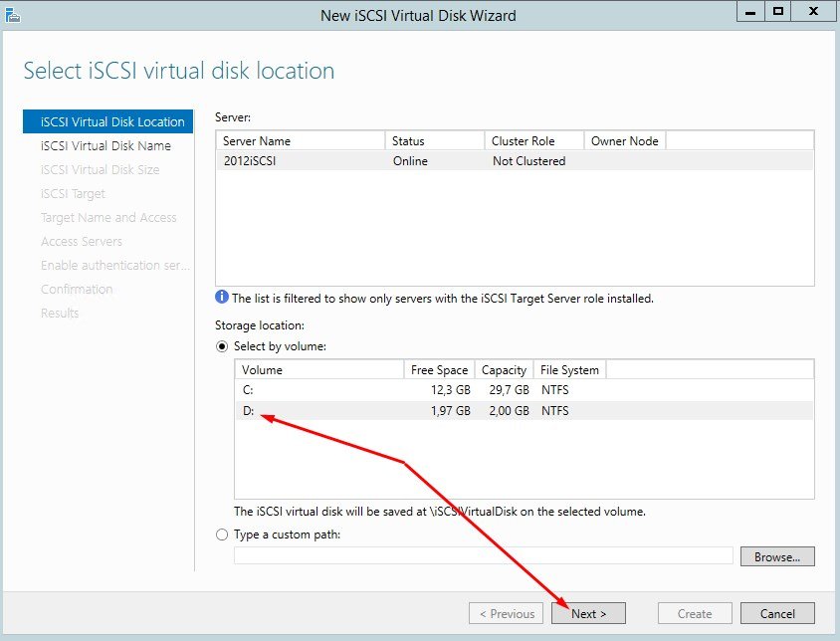The image size is (840, 641).
Task: Sort by File System column header
Action: coord(570,370)
